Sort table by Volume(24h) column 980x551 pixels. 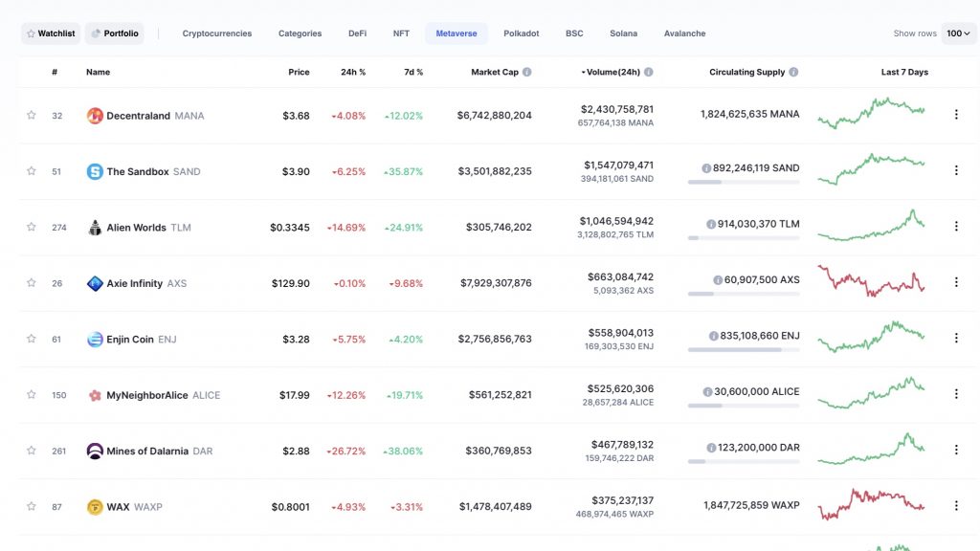click(613, 72)
